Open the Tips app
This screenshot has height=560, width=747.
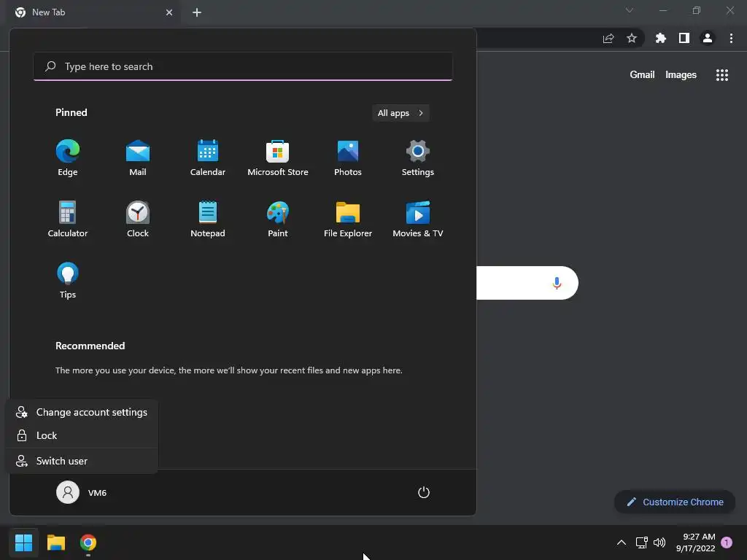coord(68,281)
